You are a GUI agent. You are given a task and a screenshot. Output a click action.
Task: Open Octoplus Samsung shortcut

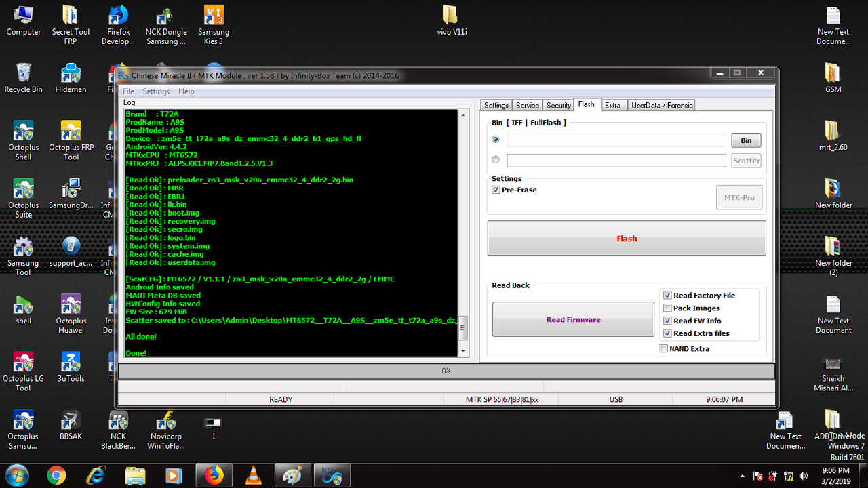click(24, 430)
